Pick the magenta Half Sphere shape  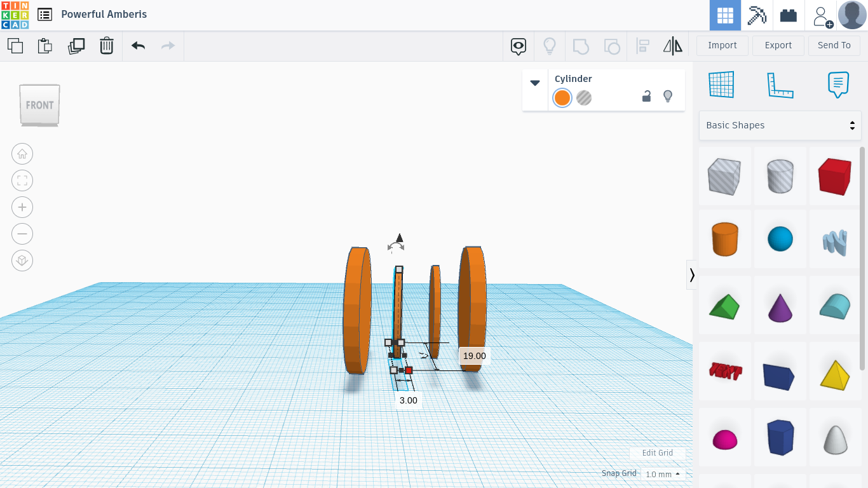(x=724, y=438)
